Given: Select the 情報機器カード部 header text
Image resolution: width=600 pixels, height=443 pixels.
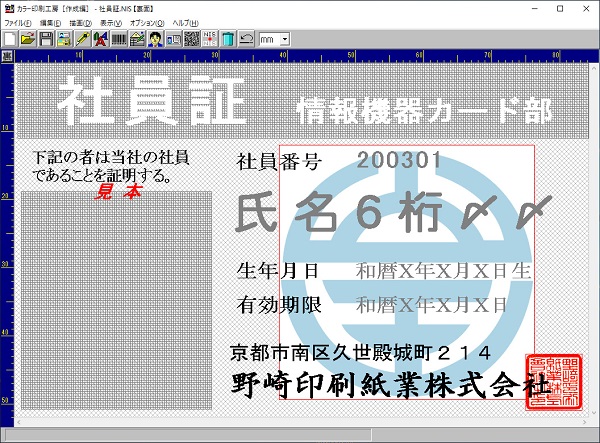Looking at the screenshot, I should (x=425, y=110).
